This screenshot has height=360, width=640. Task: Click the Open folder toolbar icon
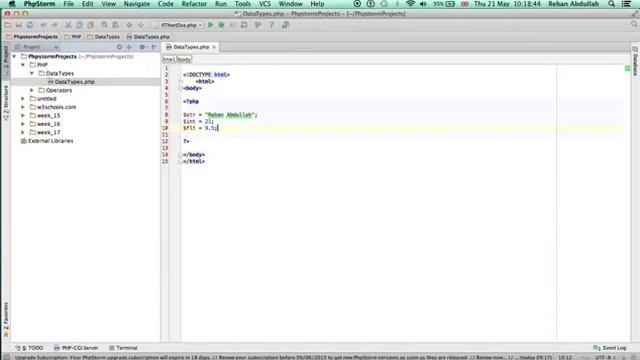8,25
